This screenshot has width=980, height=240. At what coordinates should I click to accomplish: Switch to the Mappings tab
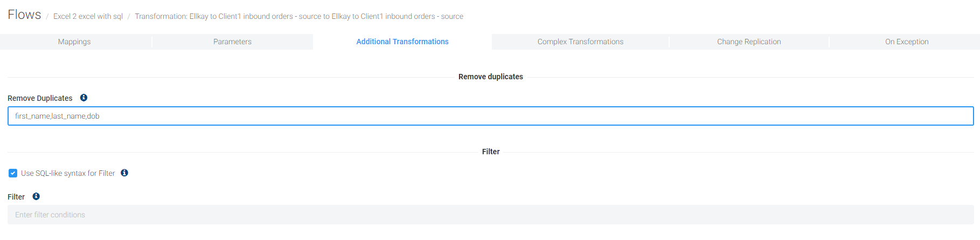click(x=74, y=42)
